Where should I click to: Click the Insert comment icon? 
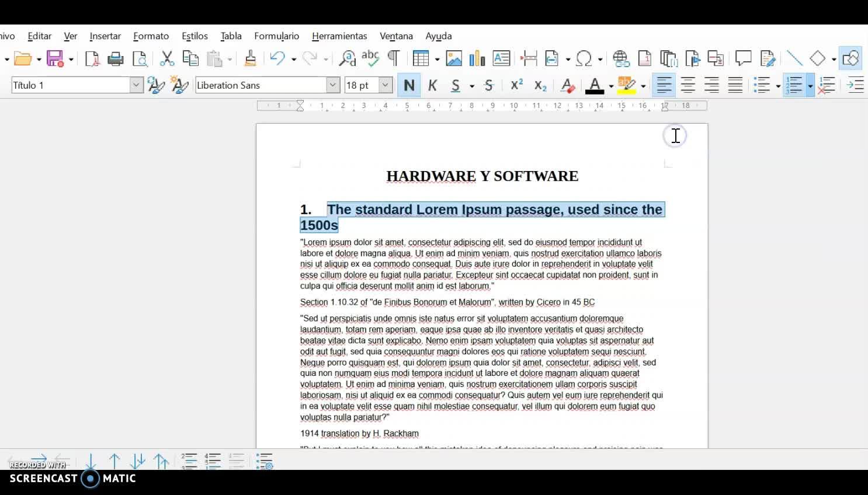pyautogui.click(x=743, y=58)
